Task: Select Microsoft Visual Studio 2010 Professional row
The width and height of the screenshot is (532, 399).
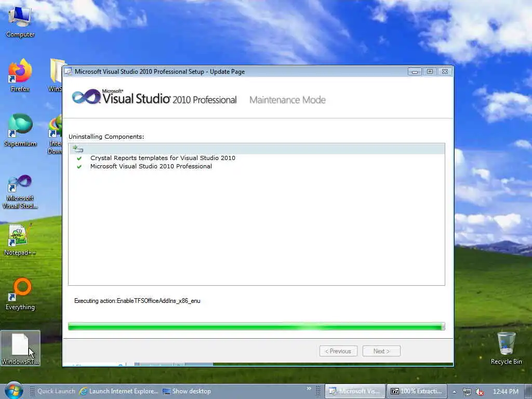Action: pyautogui.click(x=257, y=166)
